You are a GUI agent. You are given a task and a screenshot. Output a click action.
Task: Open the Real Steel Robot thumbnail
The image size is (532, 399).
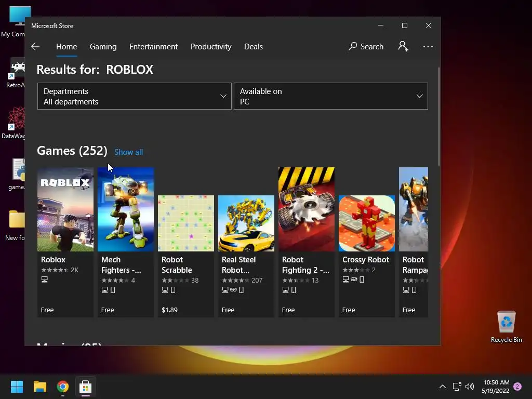tap(246, 223)
